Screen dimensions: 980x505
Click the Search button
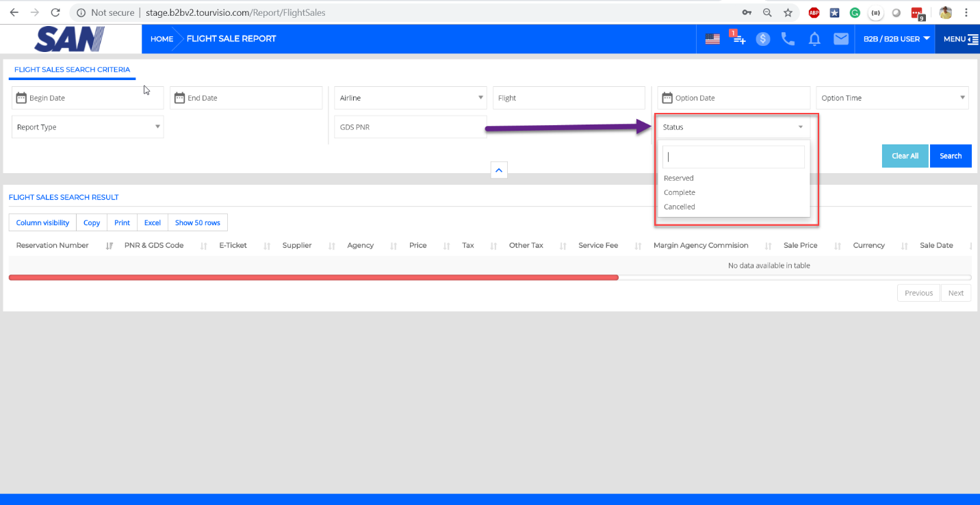(x=950, y=156)
